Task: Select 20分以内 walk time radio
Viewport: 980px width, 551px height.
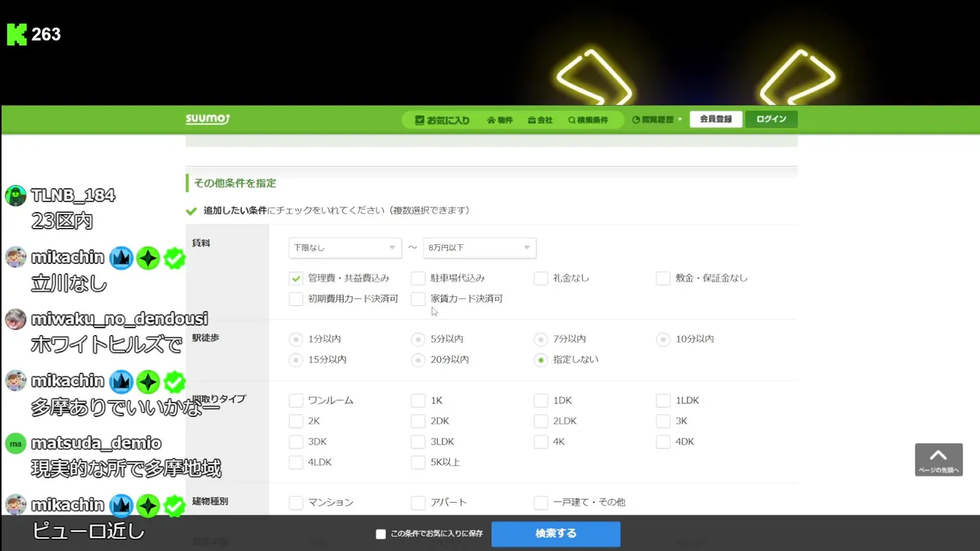Action: tap(418, 360)
